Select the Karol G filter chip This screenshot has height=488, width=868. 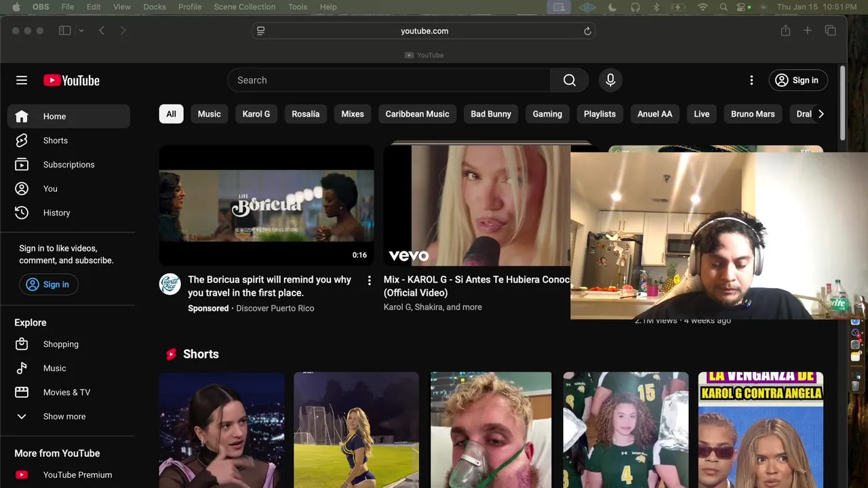256,114
